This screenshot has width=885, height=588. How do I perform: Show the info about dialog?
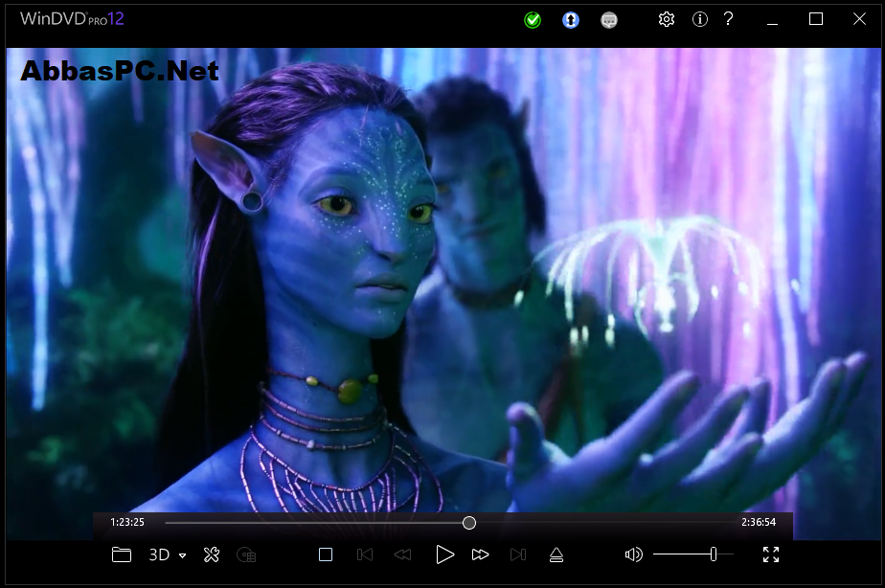pos(700,20)
